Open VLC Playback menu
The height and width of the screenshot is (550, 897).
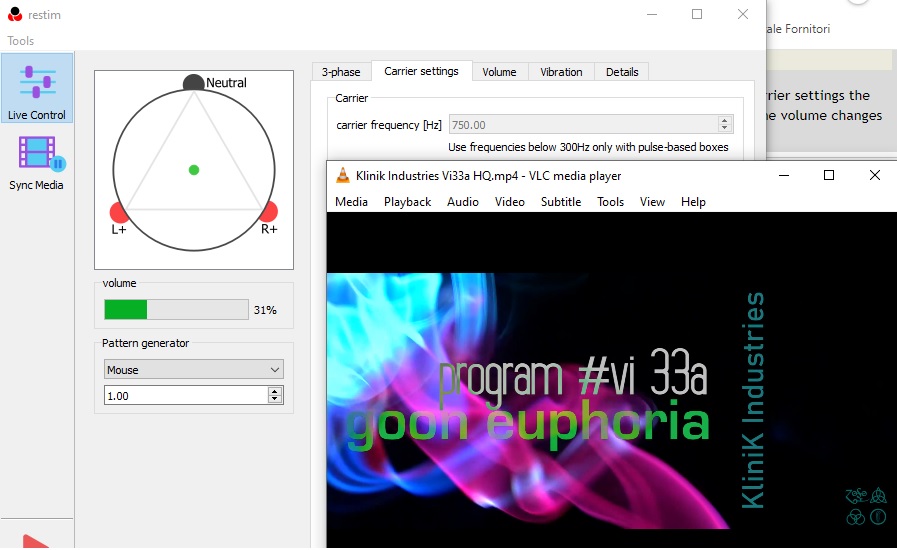[407, 201]
